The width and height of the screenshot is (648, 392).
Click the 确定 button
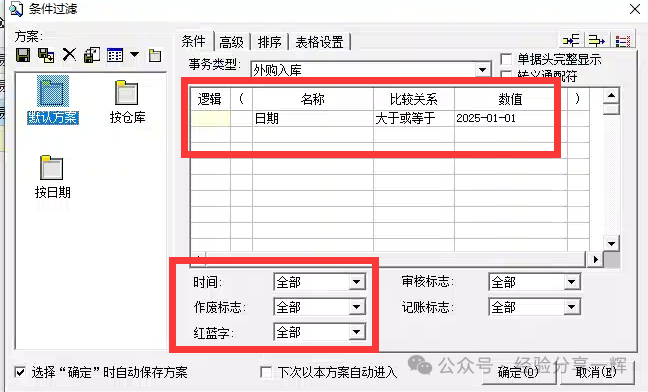point(518,372)
